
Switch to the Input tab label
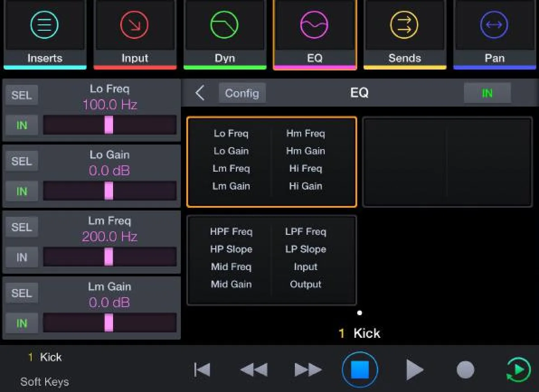click(135, 58)
